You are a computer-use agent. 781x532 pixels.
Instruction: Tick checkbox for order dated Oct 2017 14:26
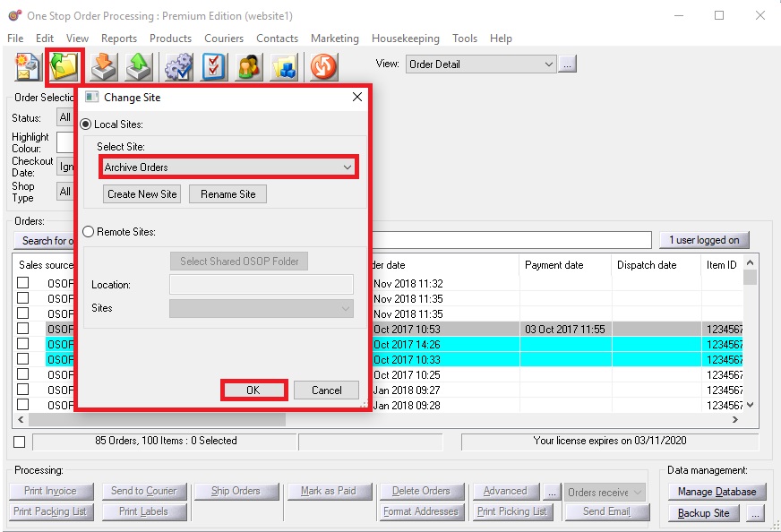(x=23, y=344)
